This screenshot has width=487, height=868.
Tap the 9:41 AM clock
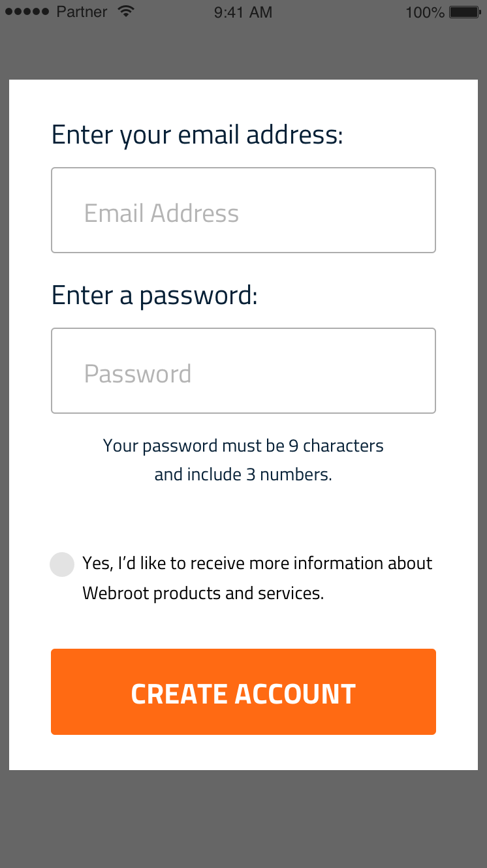pyautogui.click(x=243, y=12)
